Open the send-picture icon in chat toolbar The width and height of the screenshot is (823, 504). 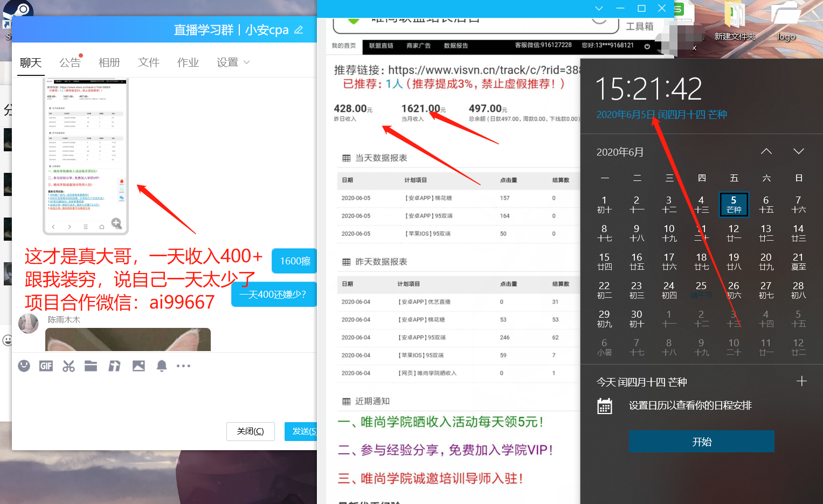(139, 366)
